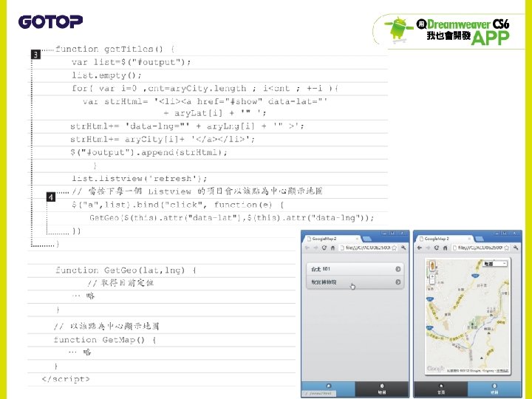Image resolution: width=532 pixels, height=399 pixels.
Task: Click Google logo on the map
Action: pos(436,369)
